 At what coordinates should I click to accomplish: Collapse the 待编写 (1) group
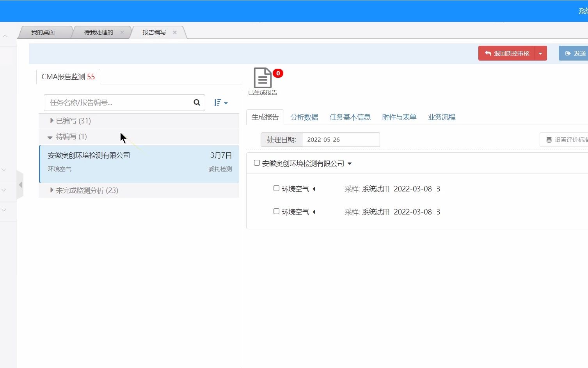coord(139,137)
